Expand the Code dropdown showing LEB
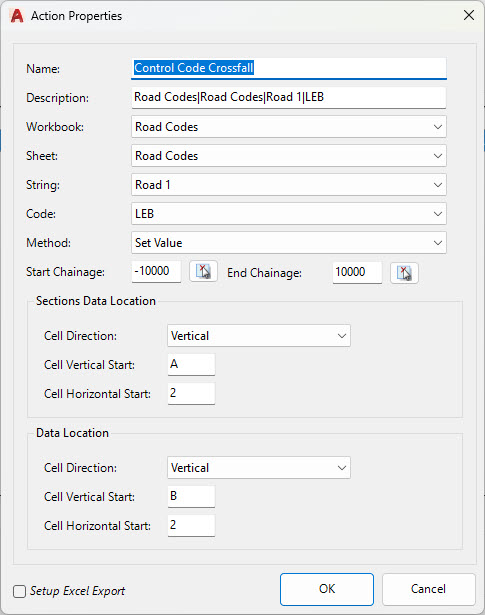The width and height of the screenshot is (485, 615). 289,214
